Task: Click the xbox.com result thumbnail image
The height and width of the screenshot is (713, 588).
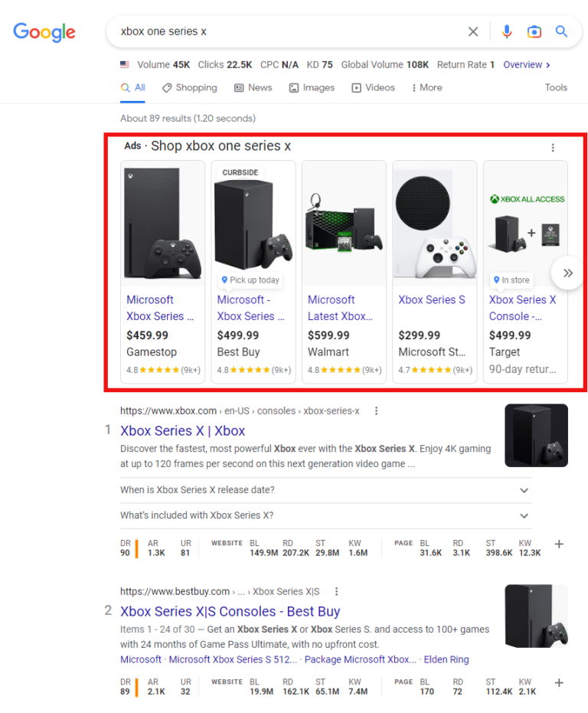Action: click(x=536, y=435)
